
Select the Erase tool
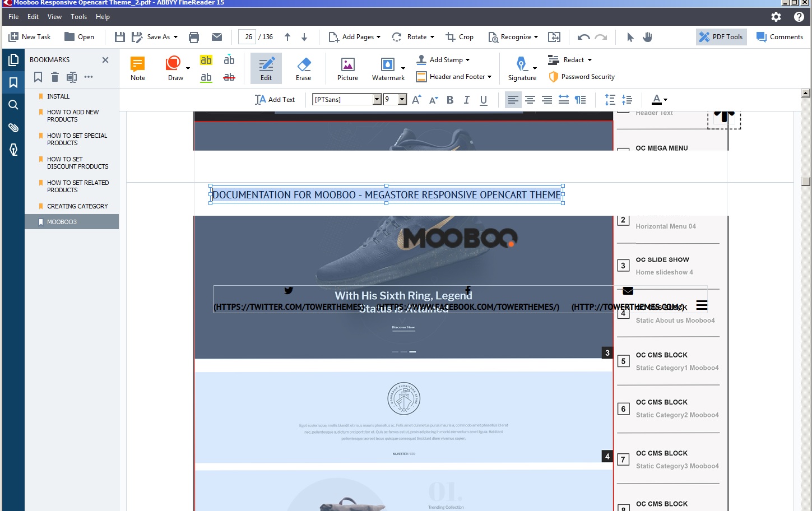(x=304, y=68)
